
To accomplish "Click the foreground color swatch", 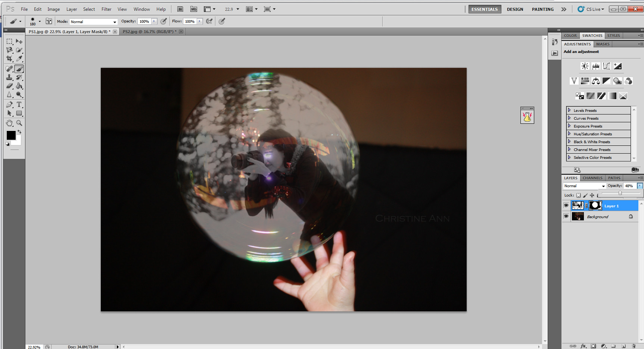I will (11, 135).
